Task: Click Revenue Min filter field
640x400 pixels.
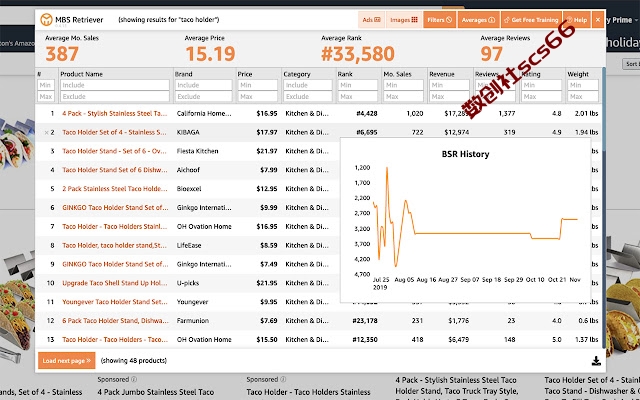Action: (449, 85)
